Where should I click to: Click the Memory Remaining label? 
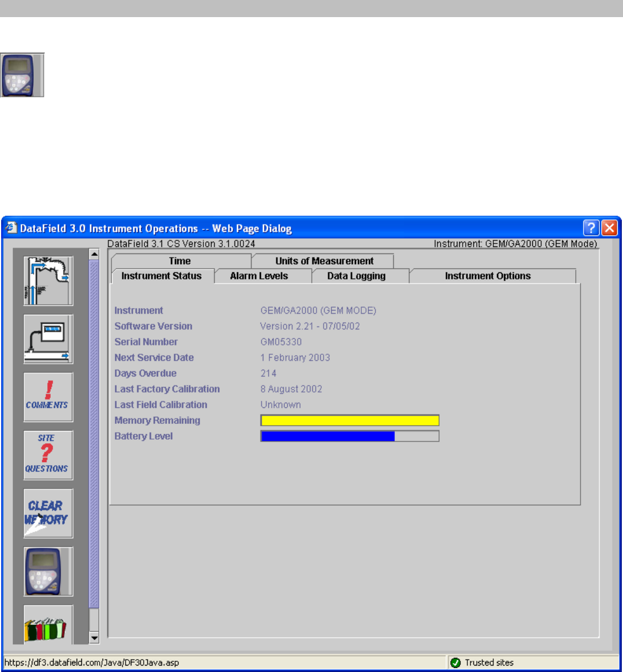pyautogui.click(x=157, y=420)
